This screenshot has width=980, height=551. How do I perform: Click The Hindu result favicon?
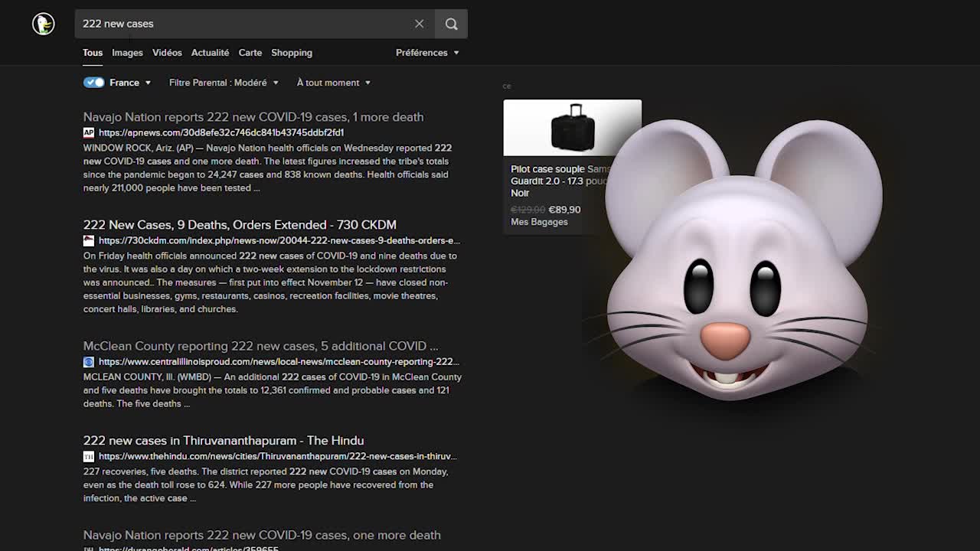pyautogui.click(x=89, y=456)
